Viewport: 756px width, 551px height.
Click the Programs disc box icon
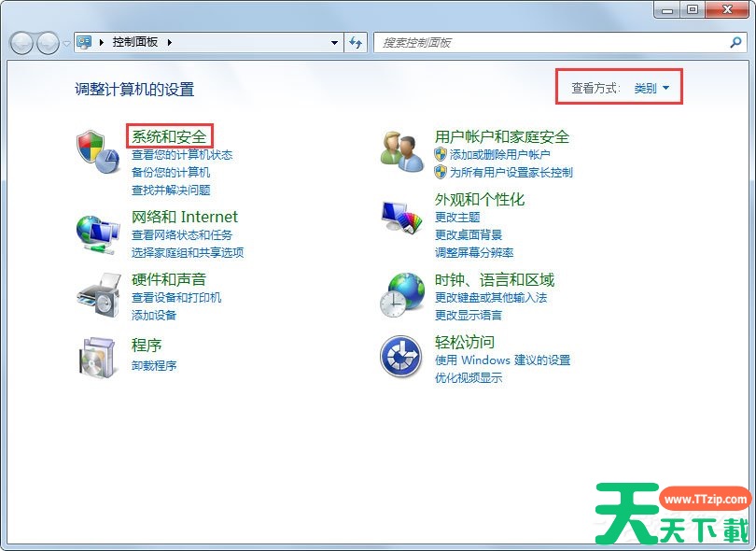tap(98, 357)
